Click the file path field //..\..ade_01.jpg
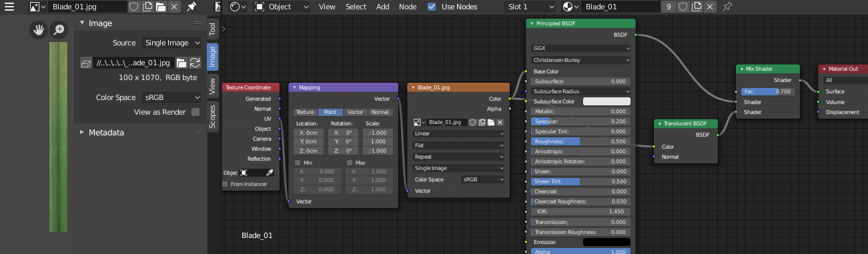This screenshot has width=868, height=254. pyautogui.click(x=134, y=63)
